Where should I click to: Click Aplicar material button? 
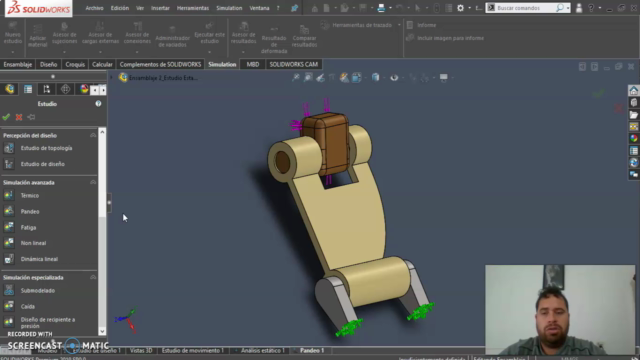(38, 36)
